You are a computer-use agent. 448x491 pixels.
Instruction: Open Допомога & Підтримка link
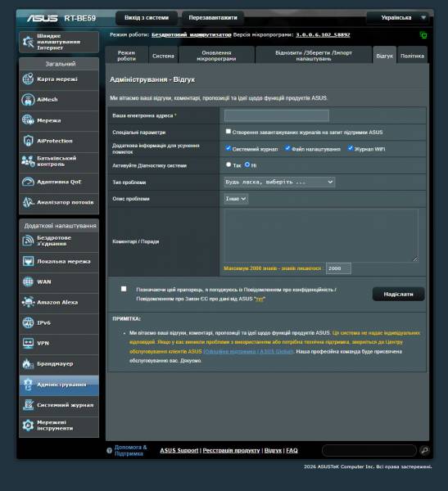point(130,450)
